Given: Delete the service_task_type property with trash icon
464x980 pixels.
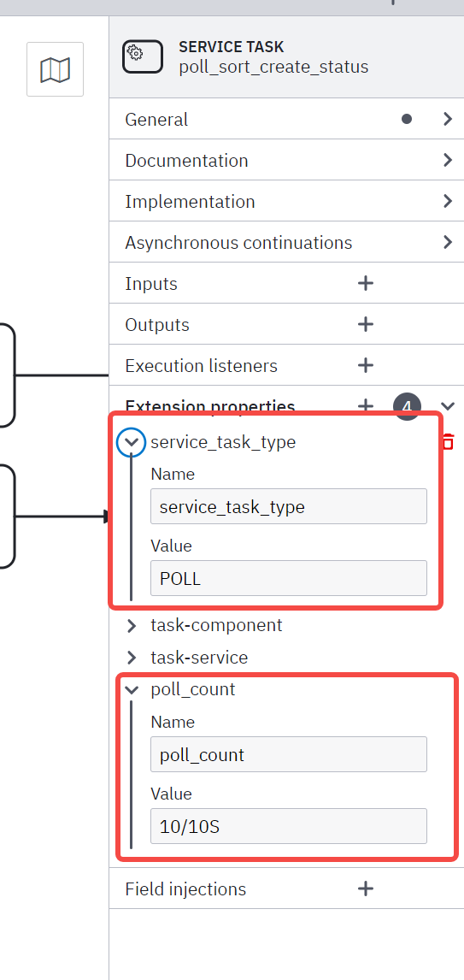Looking at the screenshot, I should click(448, 441).
